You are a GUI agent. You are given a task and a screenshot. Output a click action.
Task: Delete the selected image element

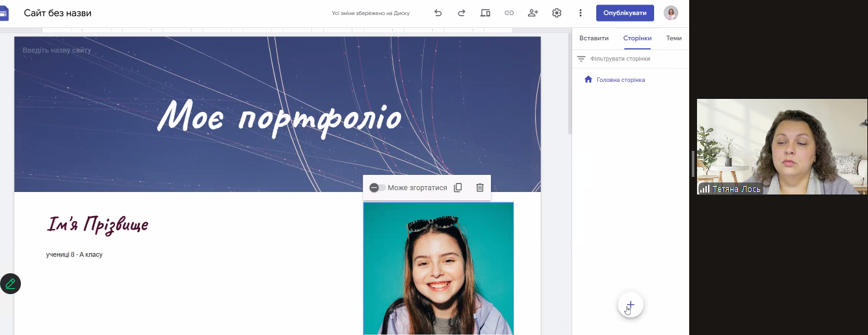[x=480, y=188]
